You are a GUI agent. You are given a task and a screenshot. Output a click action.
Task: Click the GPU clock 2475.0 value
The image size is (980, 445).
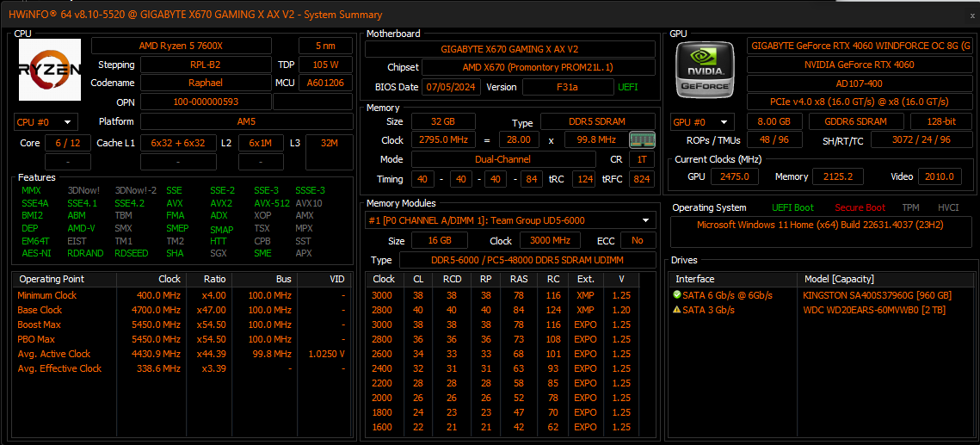[x=735, y=176]
